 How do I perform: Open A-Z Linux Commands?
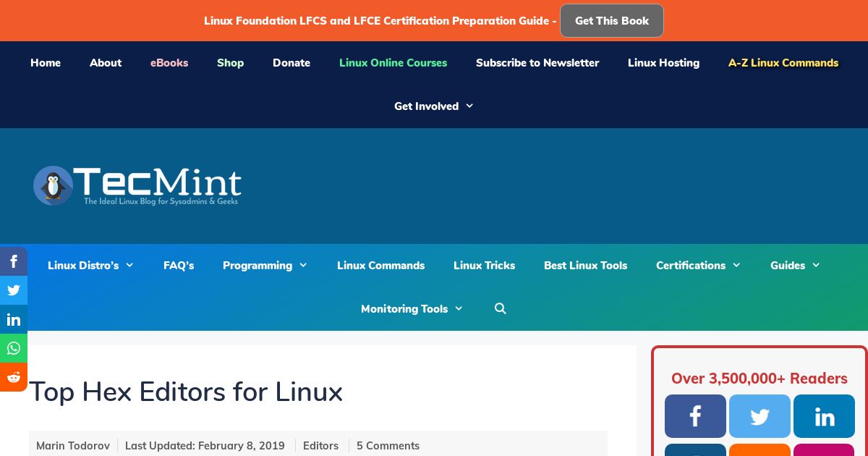click(x=783, y=63)
